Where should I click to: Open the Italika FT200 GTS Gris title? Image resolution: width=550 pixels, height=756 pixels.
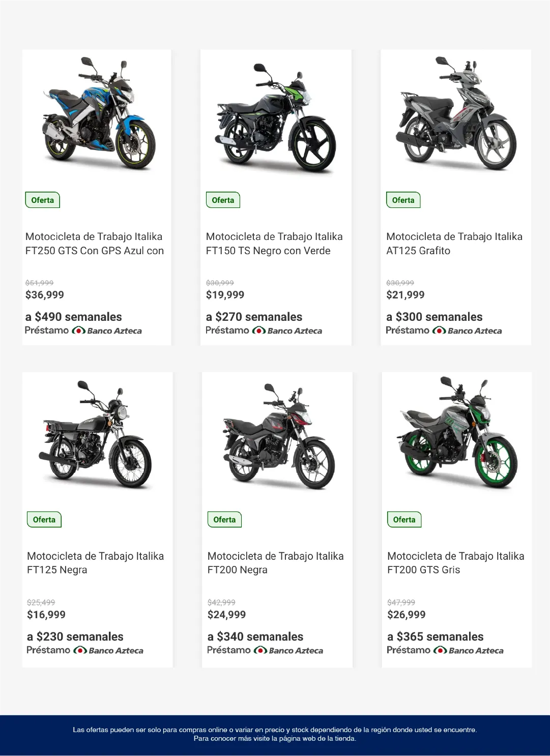pyautogui.click(x=455, y=563)
